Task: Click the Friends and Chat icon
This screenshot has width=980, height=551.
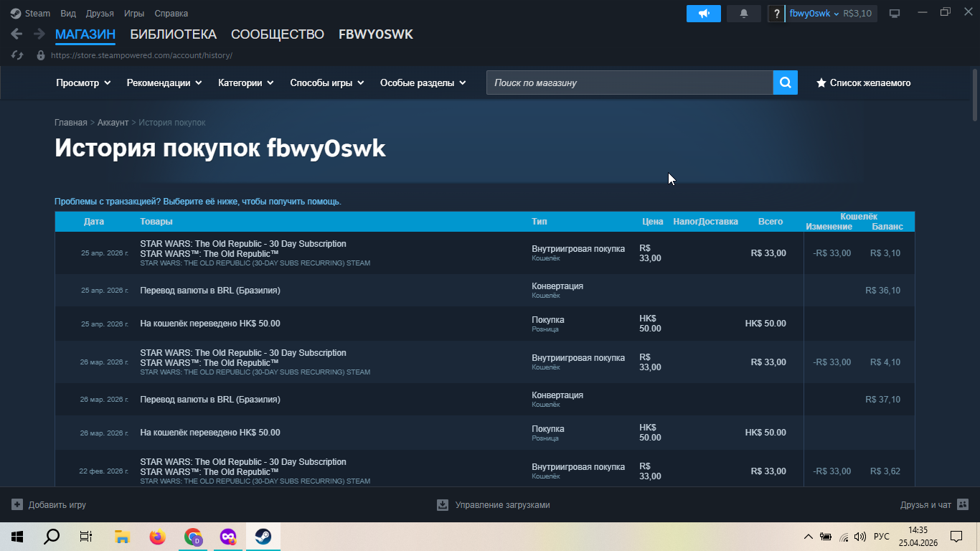Action: click(x=963, y=505)
